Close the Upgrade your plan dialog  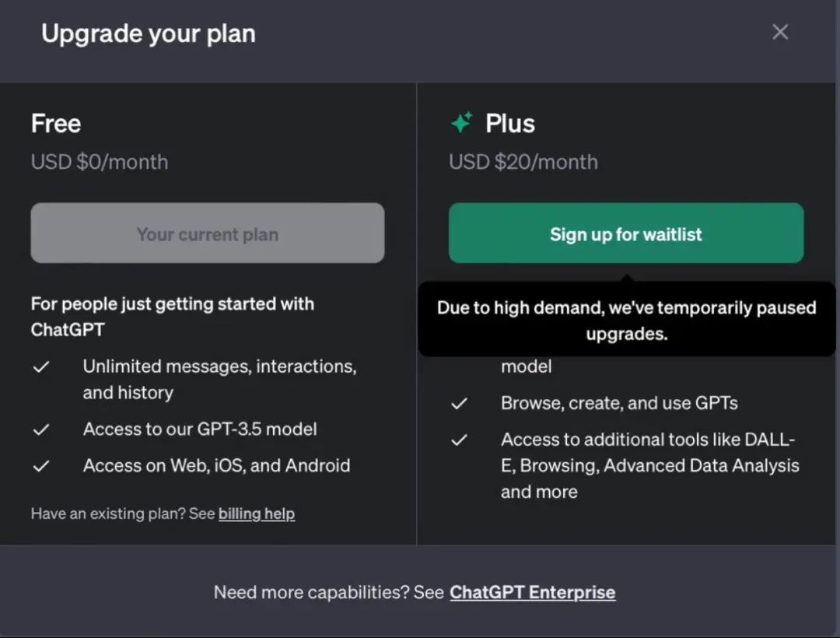tap(780, 32)
